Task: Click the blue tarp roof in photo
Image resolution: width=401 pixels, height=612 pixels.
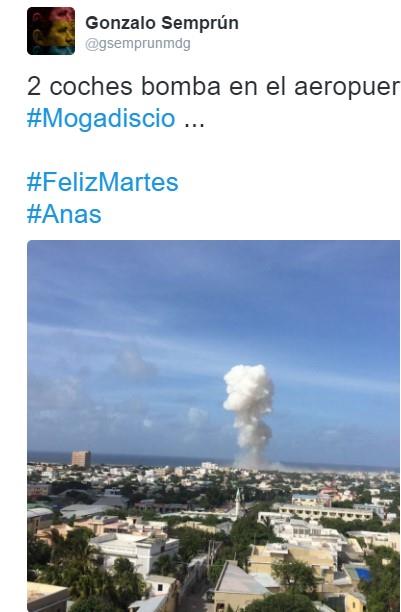Action: pyautogui.click(x=363, y=574)
